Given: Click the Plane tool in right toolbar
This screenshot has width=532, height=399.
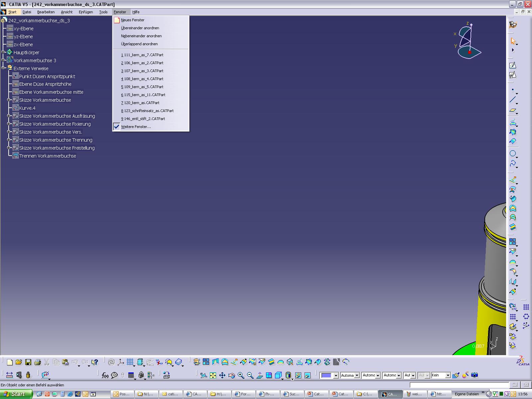Looking at the screenshot, I should (x=513, y=110).
